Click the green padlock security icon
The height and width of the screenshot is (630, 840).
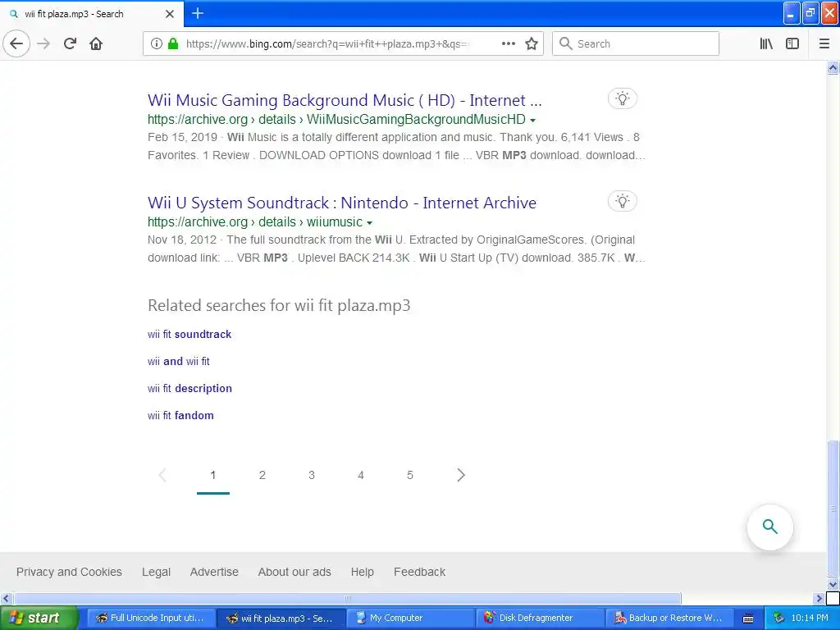tap(172, 43)
